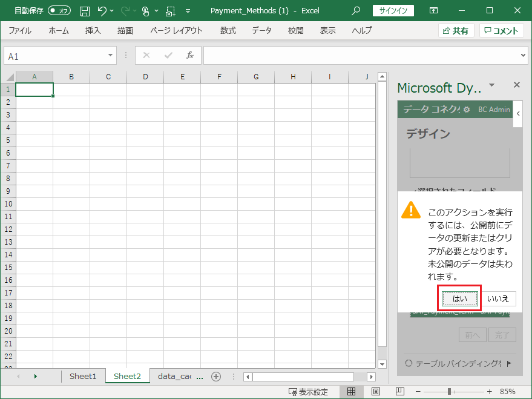Click the Save floppy disk icon
The image size is (532, 399).
(85, 11)
